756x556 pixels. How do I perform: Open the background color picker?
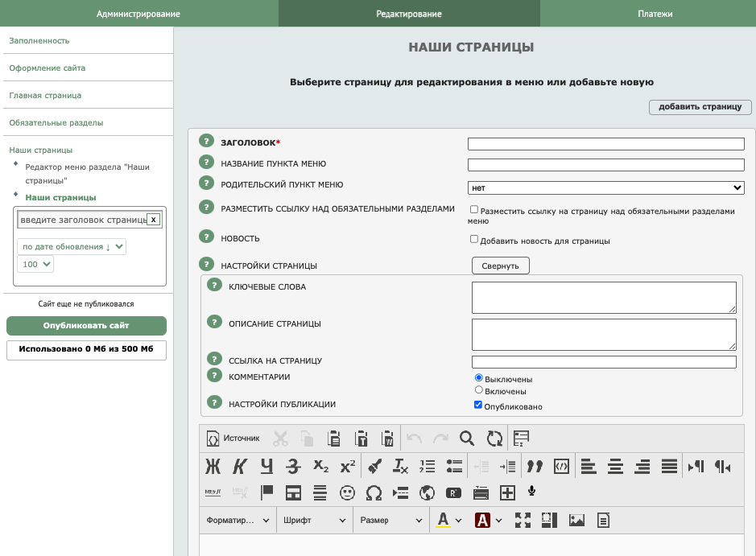point(489,520)
